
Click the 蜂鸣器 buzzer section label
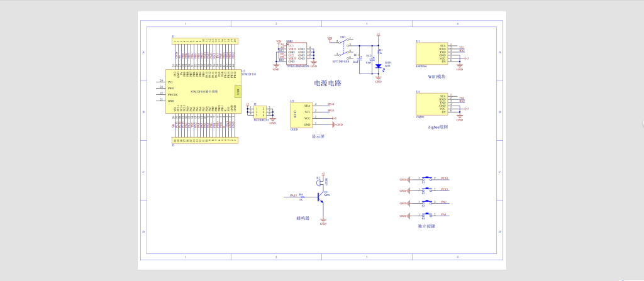304,219
